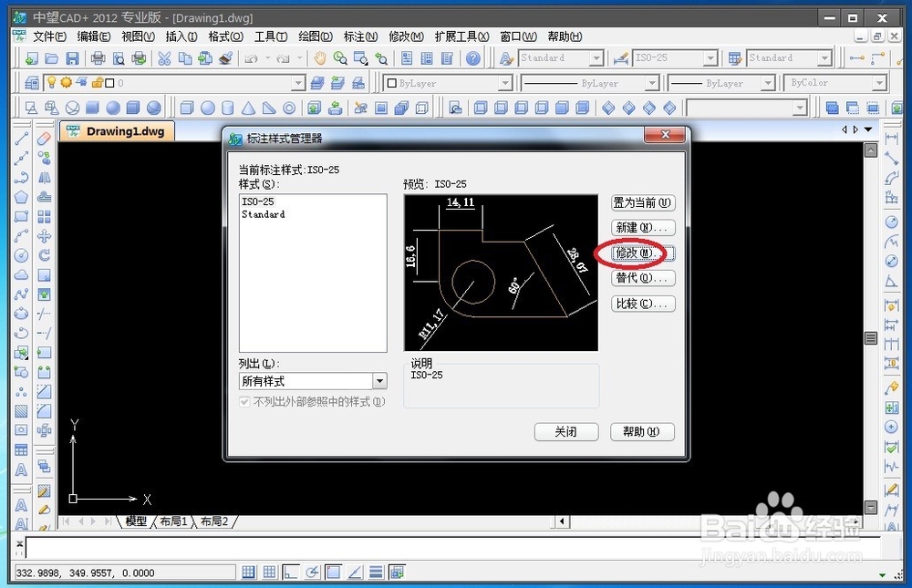
Task: Click into the command line input
Action: (453, 549)
